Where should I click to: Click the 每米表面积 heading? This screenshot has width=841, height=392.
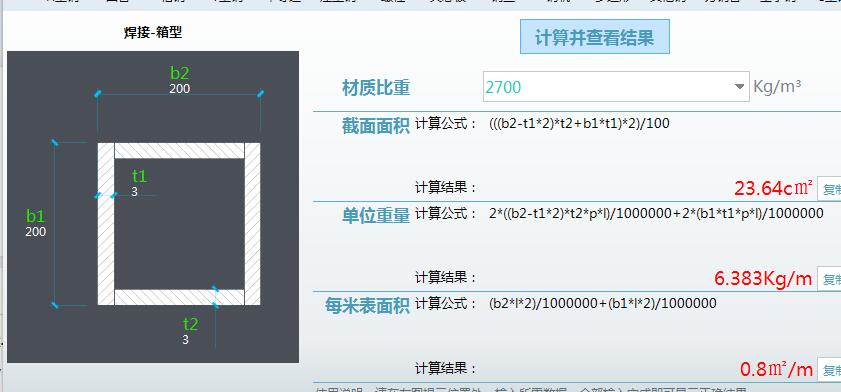coord(367,306)
